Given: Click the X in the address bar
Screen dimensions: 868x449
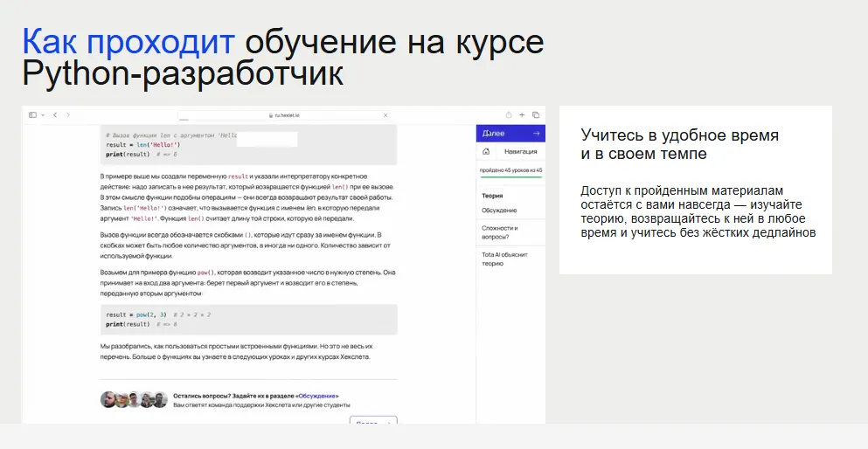Looking at the screenshot, I should tap(385, 115).
